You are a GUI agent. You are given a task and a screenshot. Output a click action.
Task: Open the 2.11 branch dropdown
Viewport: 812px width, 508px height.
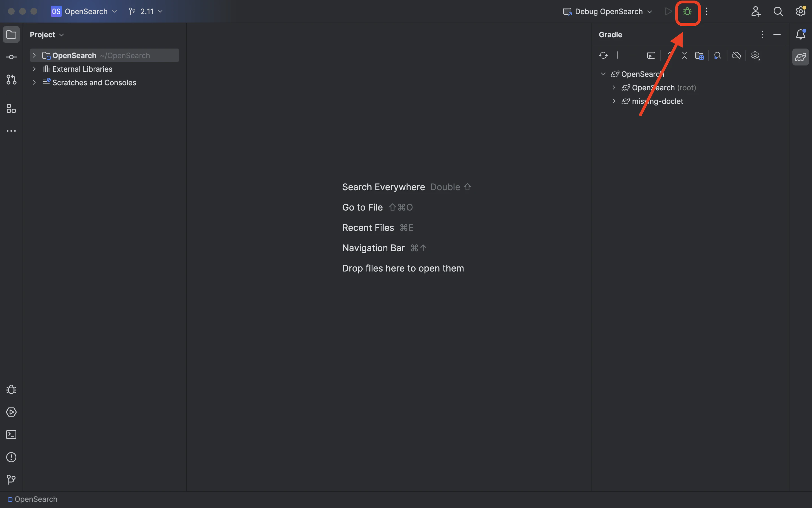tap(145, 11)
